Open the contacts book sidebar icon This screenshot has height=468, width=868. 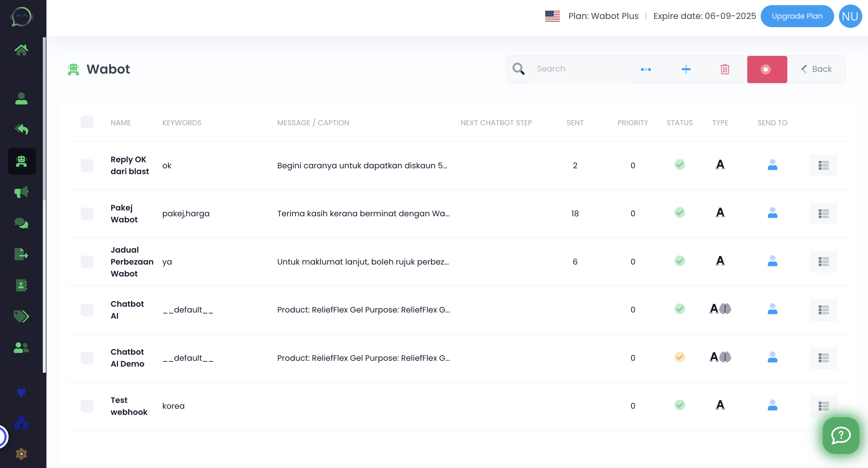point(21,286)
